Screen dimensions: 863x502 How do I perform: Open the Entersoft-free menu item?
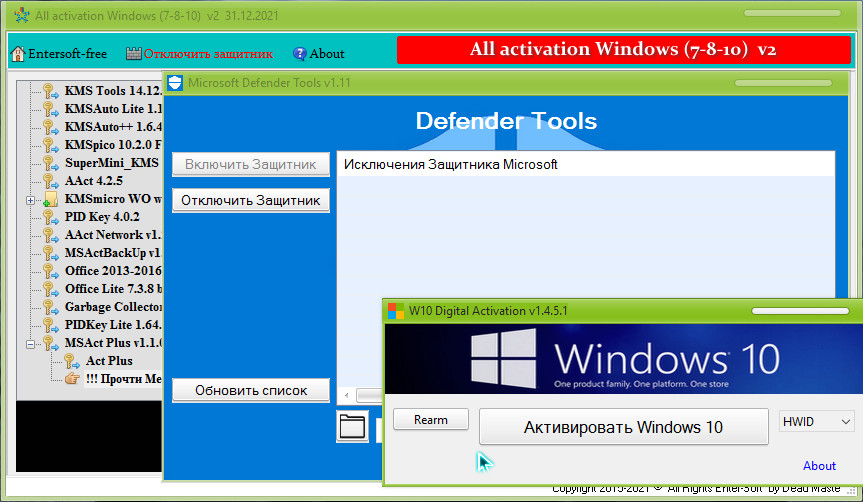coord(59,53)
